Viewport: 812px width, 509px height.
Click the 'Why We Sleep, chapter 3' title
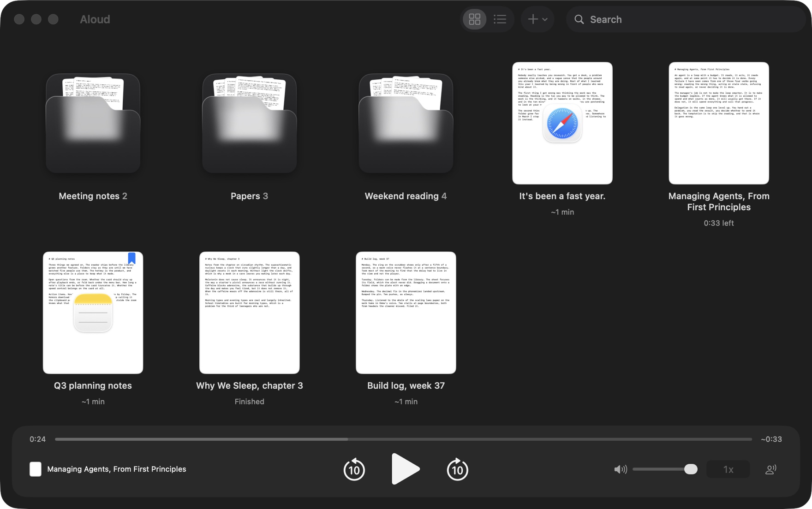[x=249, y=385]
